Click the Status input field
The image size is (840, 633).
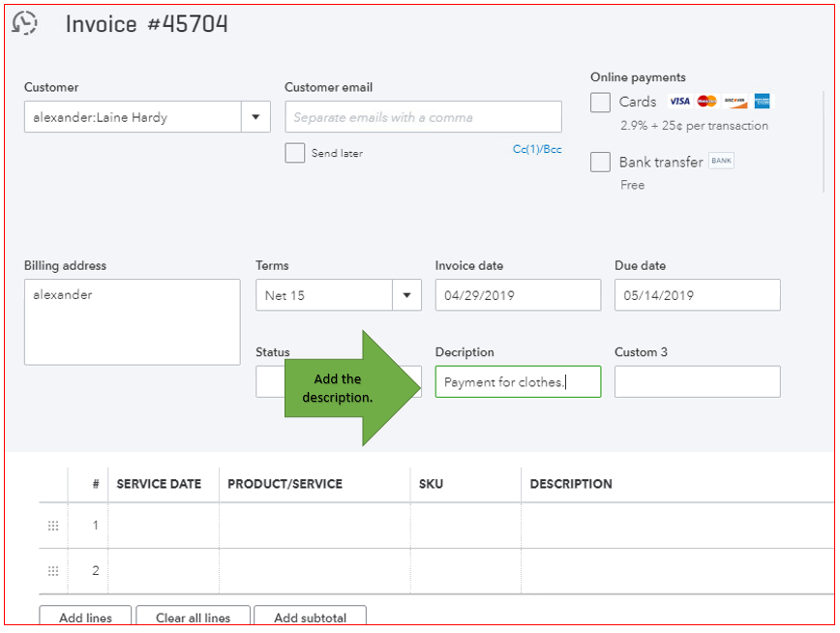[270, 381]
